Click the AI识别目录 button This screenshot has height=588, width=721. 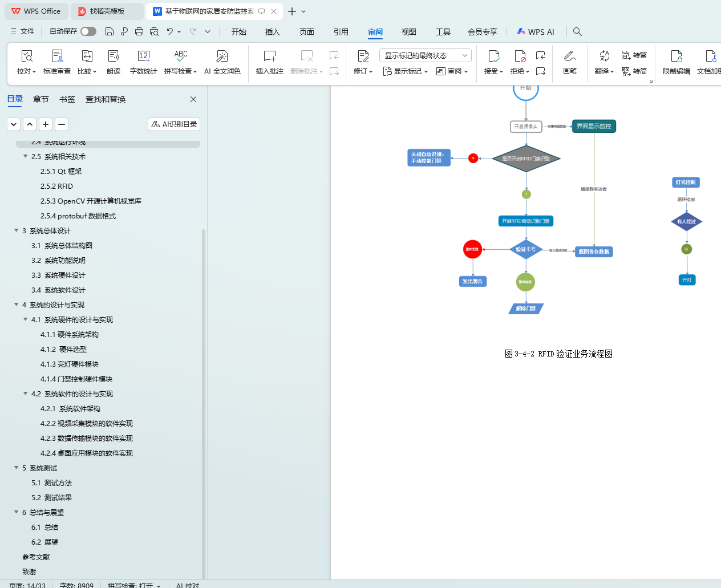click(174, 124)
